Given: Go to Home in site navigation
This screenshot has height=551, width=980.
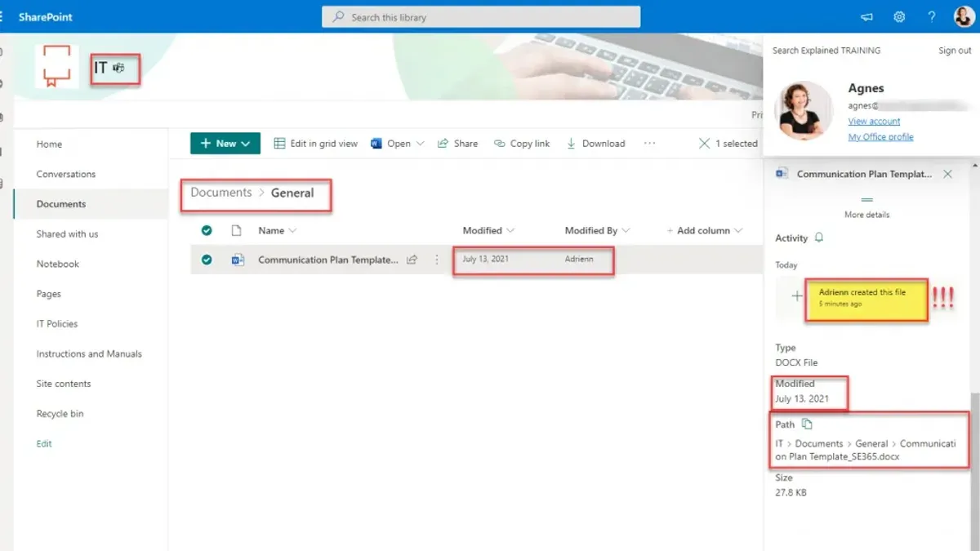Looking at the screenshot, I should (x=49, y=144).
